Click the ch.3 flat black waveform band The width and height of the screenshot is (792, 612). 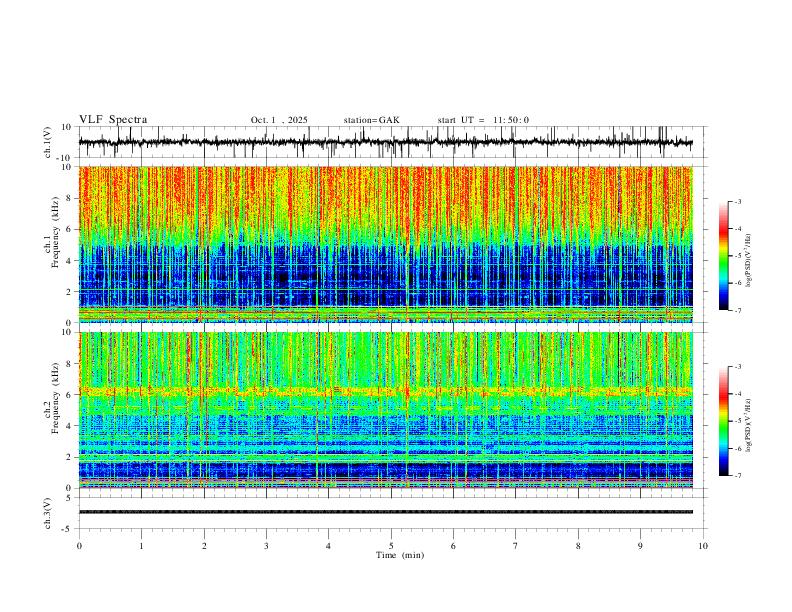point(385,512)
